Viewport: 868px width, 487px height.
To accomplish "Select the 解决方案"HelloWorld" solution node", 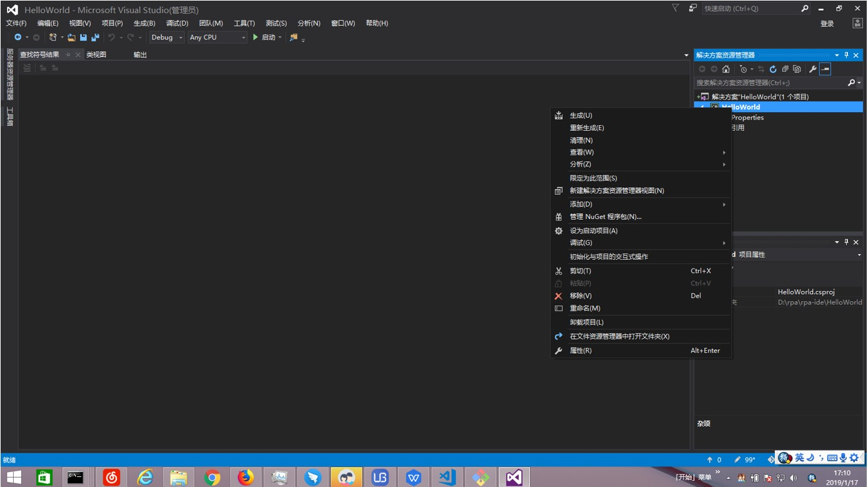I will [760, 97].
